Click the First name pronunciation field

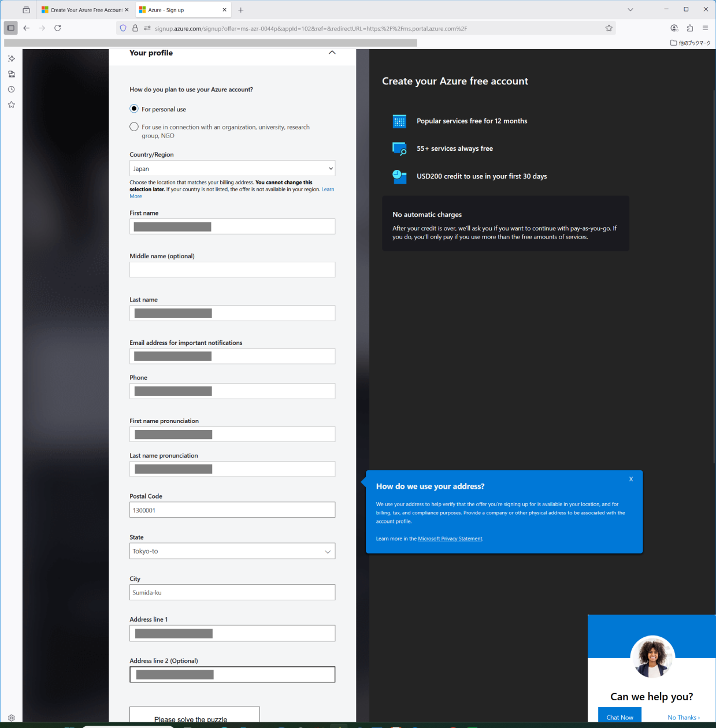[232, 434]
